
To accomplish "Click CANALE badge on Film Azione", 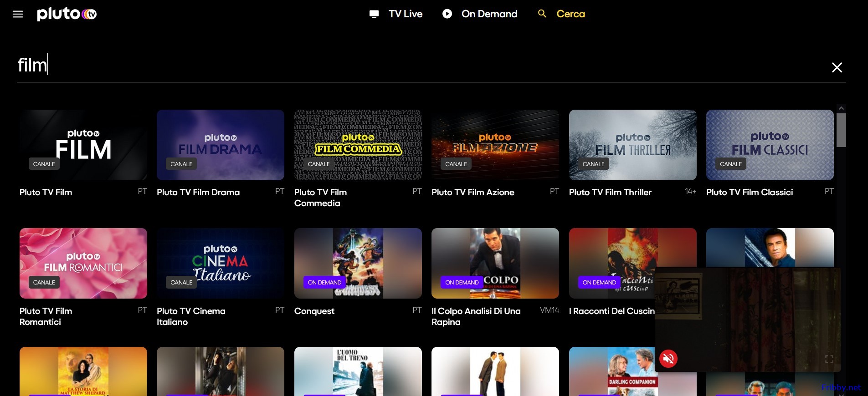I will (456, 164).
